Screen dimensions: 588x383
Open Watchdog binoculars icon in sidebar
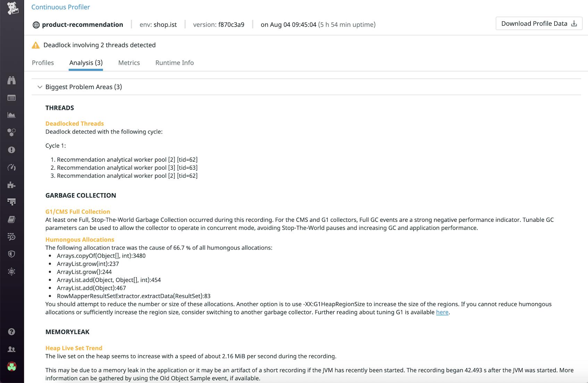tap(11, 80)
